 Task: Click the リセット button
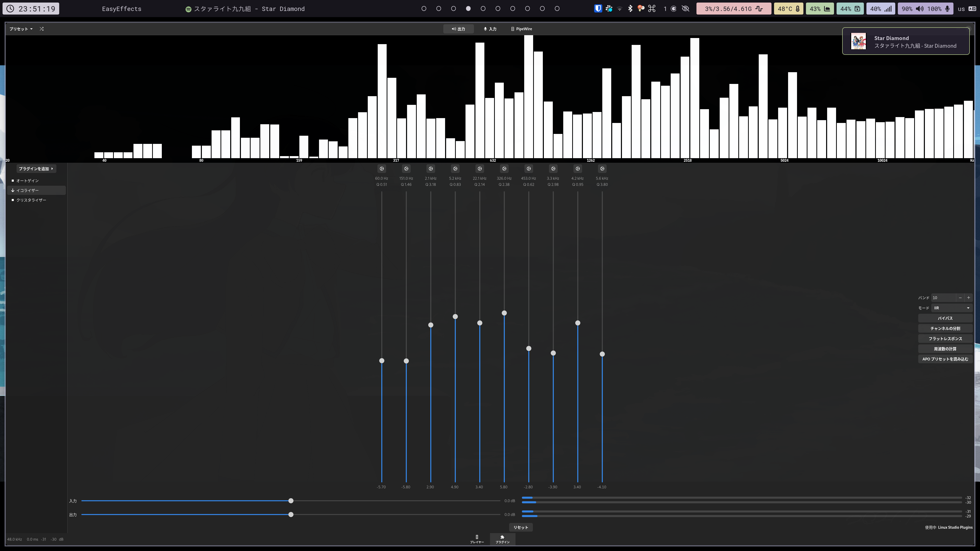[x=520, y=528]
